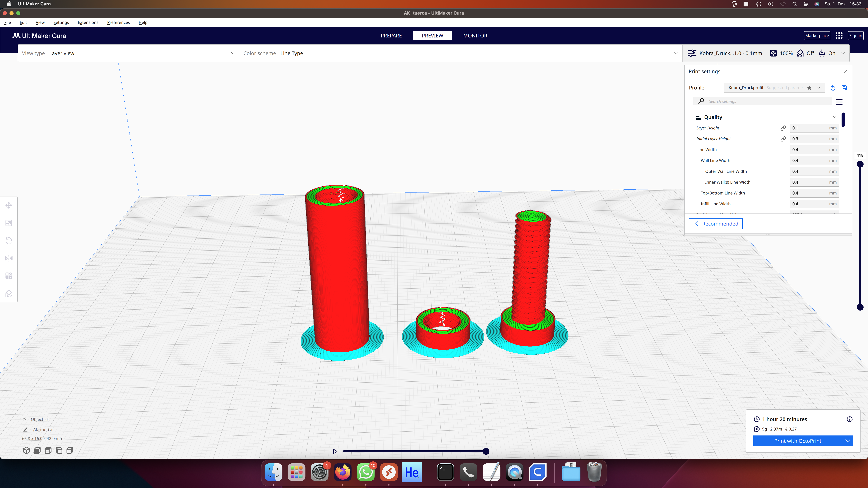Click the 3D perspective view cube icon
The height and width of the screenshot is (488, 868).
tap(26, 451)
